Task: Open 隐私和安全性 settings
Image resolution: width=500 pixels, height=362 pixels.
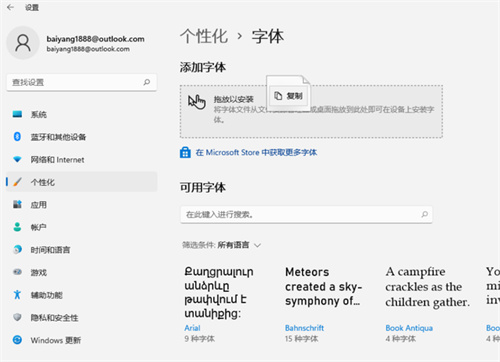Action: (x=82, y=317)
